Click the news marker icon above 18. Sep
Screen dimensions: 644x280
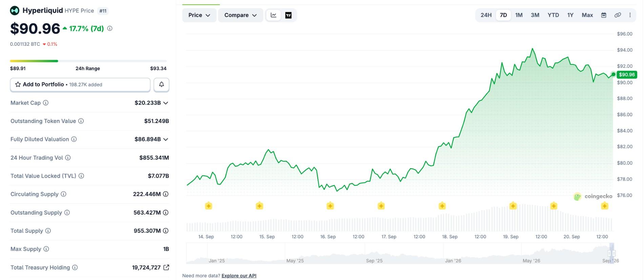coord(442,206)
